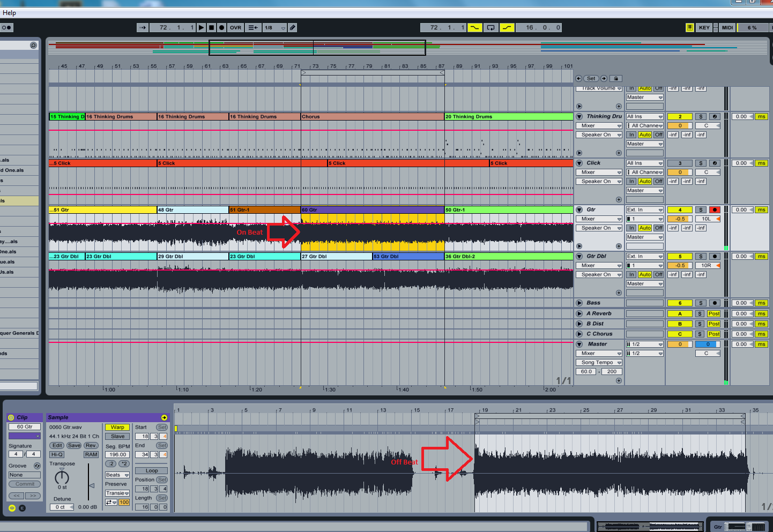The height and width of the screenshot is (532, 773).
Task: Click the Sample Edit button
Action: (57, 445)
